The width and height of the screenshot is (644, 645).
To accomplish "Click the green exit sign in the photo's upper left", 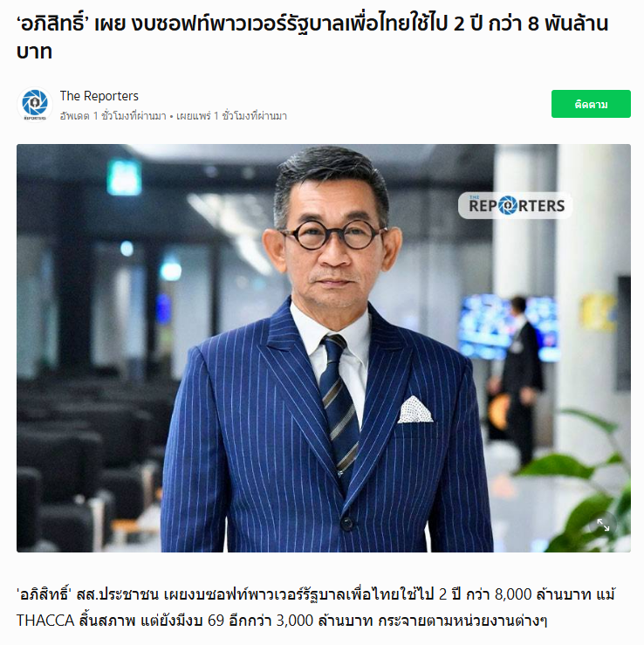I will pyautogui.click(x=125, y=177).
